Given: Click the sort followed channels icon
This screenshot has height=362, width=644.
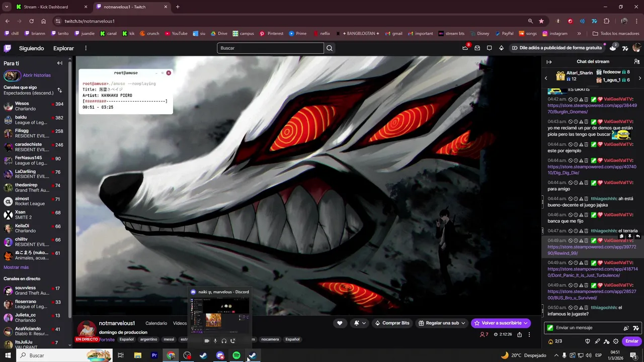Looking at the screenshot, I should click(x=59, y=90).
